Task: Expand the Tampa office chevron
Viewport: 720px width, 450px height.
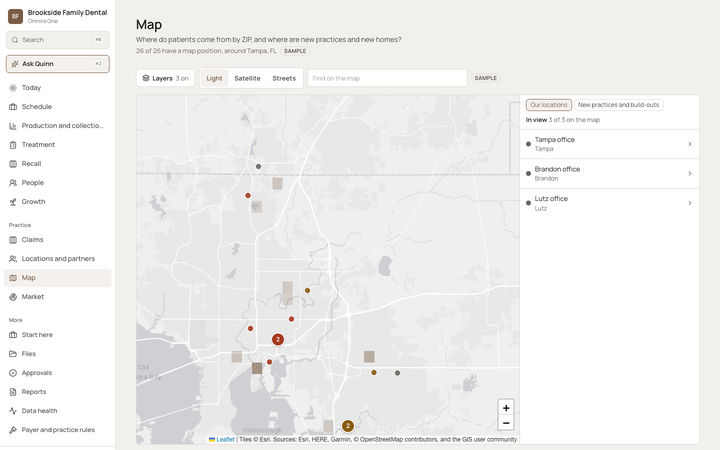Action: coord(690,144)
